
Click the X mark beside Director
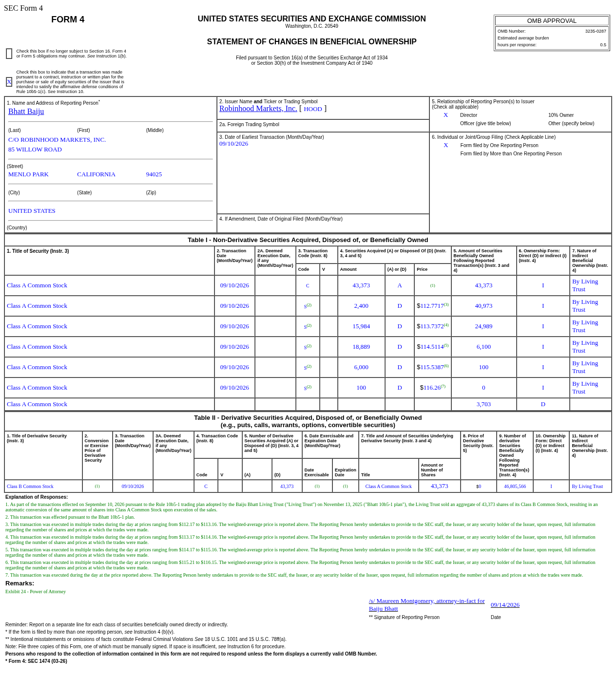(445, 115)
